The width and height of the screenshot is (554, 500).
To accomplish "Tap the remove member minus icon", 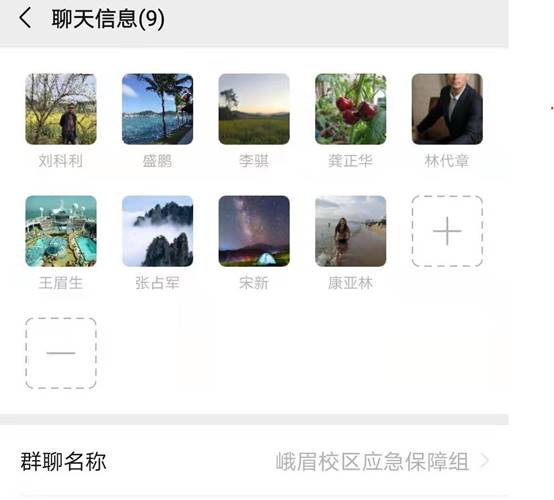I will [x=61, y=353].
